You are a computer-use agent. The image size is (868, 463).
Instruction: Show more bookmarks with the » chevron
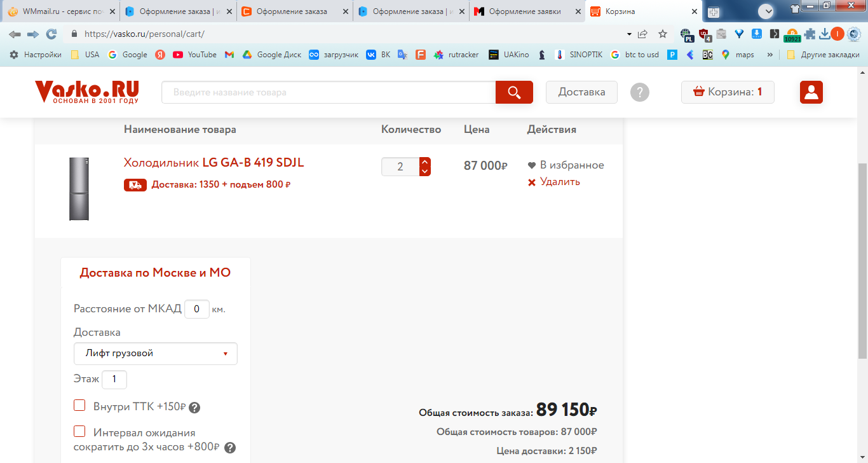770,55
